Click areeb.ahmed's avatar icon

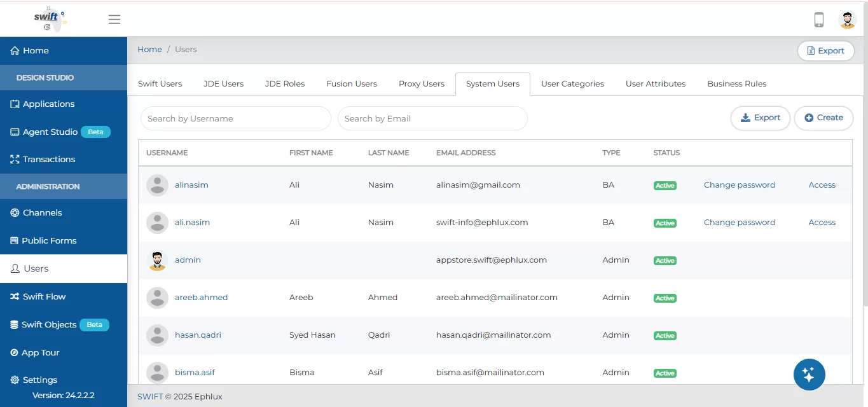tap(157, 298)
